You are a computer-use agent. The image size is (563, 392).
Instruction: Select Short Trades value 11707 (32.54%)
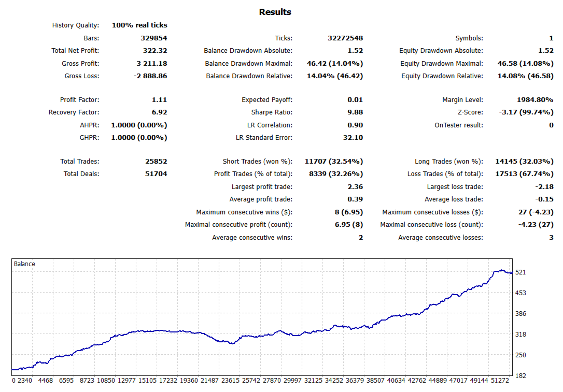tap(333, 162)
